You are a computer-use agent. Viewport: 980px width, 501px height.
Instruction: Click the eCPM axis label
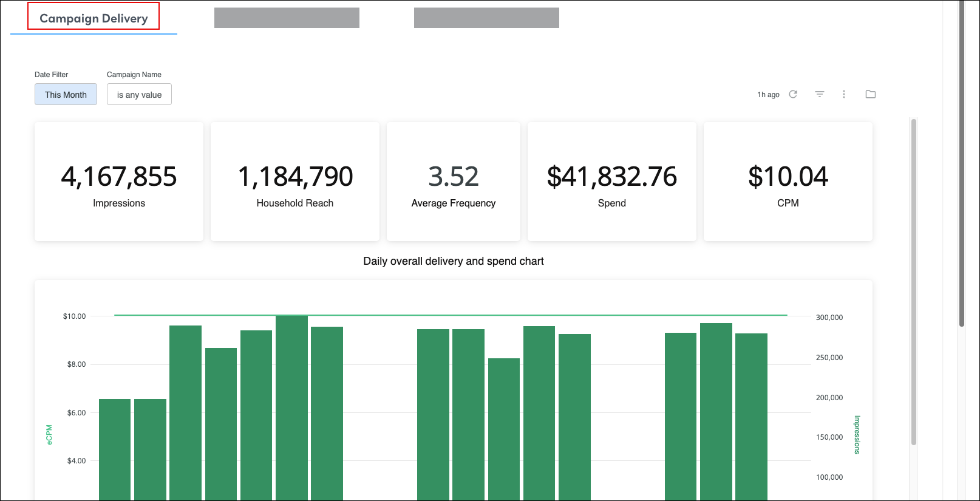pyautogui.click(x=49, y=435)
